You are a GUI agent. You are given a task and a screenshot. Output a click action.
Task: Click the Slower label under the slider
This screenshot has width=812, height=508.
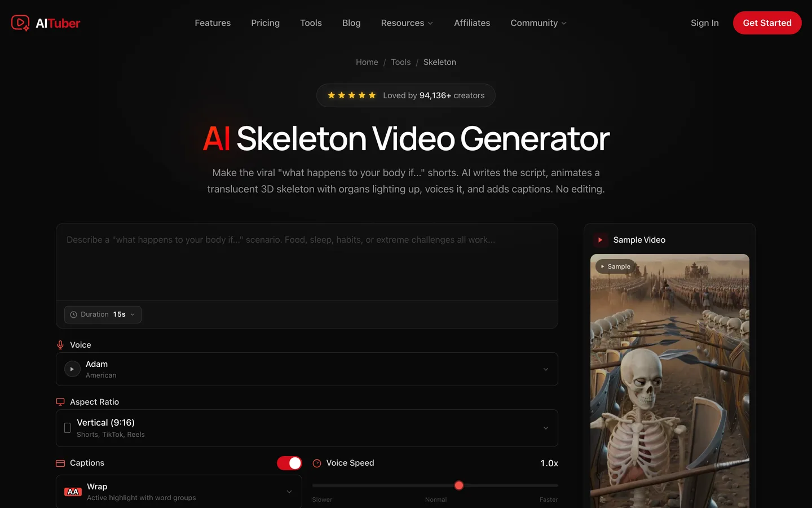coord(322,500)
